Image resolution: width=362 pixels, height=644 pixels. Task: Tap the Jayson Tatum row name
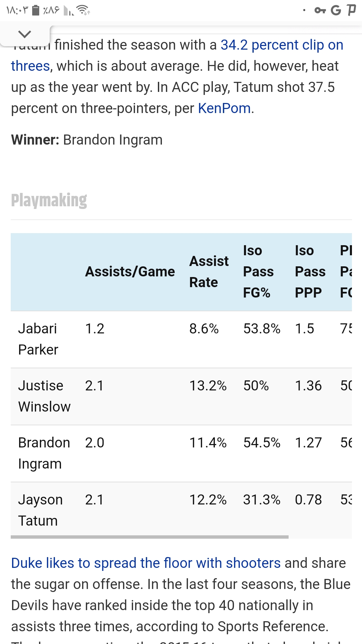coord(40,510)
